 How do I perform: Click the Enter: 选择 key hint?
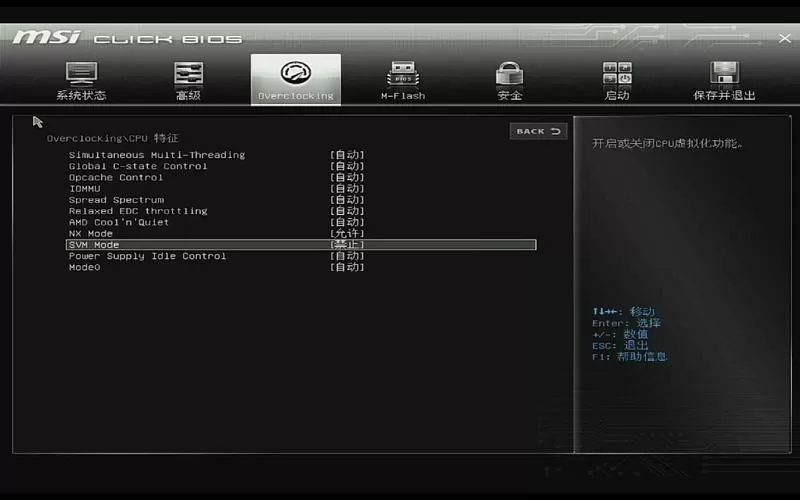click(x=627, y=323)
